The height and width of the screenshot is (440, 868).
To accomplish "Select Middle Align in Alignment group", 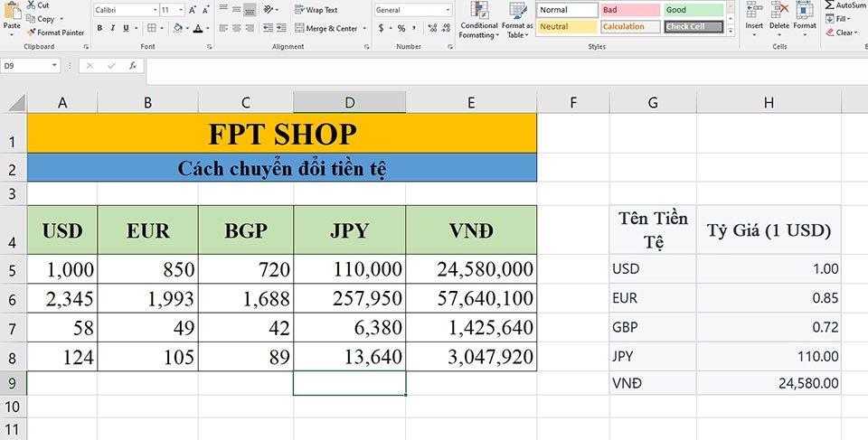I will (x=236, y=9).
